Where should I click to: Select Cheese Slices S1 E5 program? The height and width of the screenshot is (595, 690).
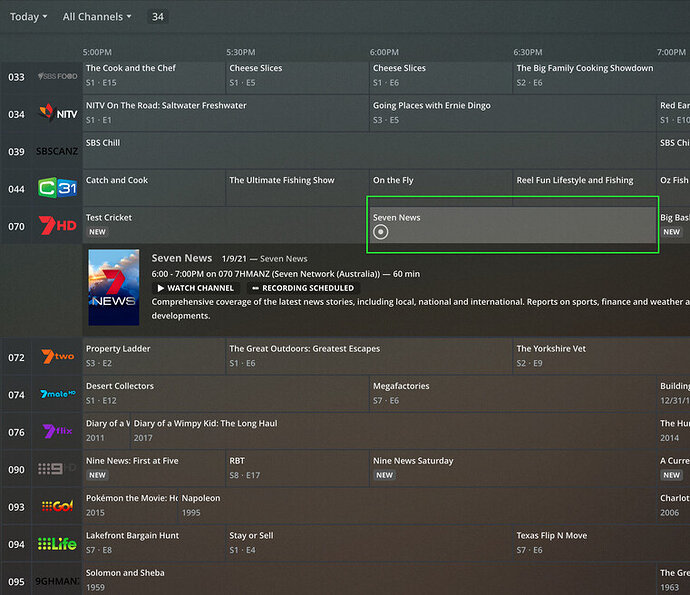297,77
